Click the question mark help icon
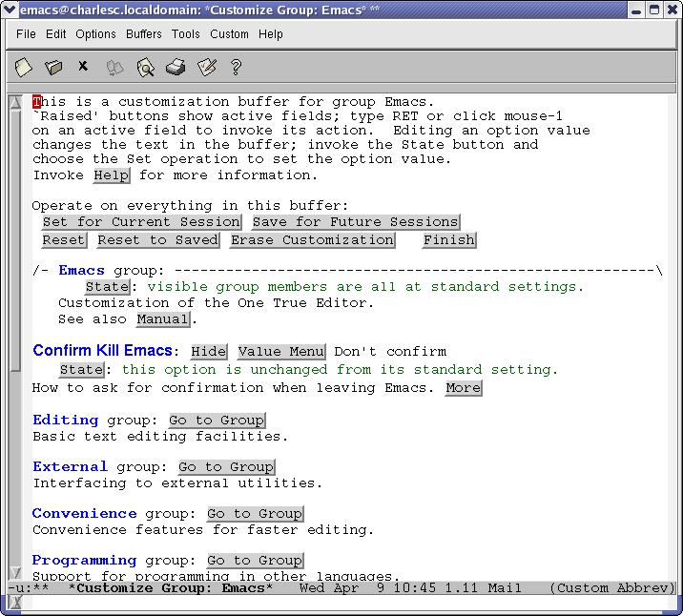This screenshot has height=616, width=683. click(236, 67)
